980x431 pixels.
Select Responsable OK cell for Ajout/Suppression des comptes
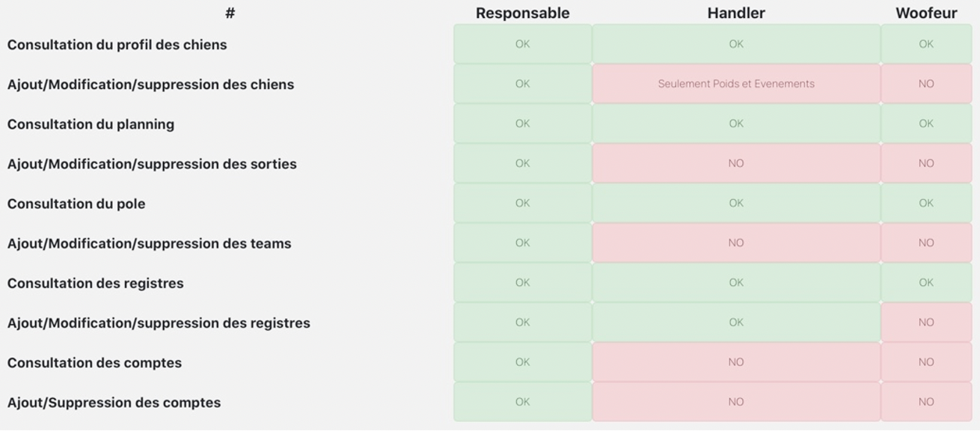(x=522, y=402)
